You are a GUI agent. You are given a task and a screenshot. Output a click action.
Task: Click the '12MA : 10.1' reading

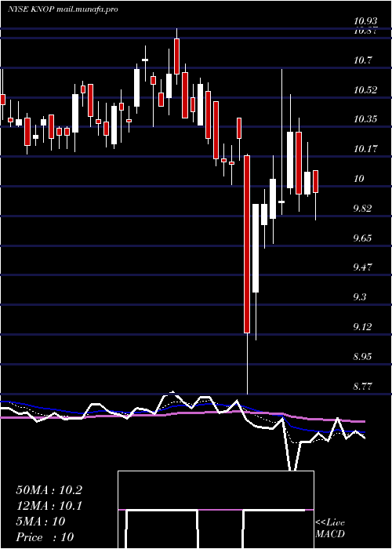tap(49, 506)
